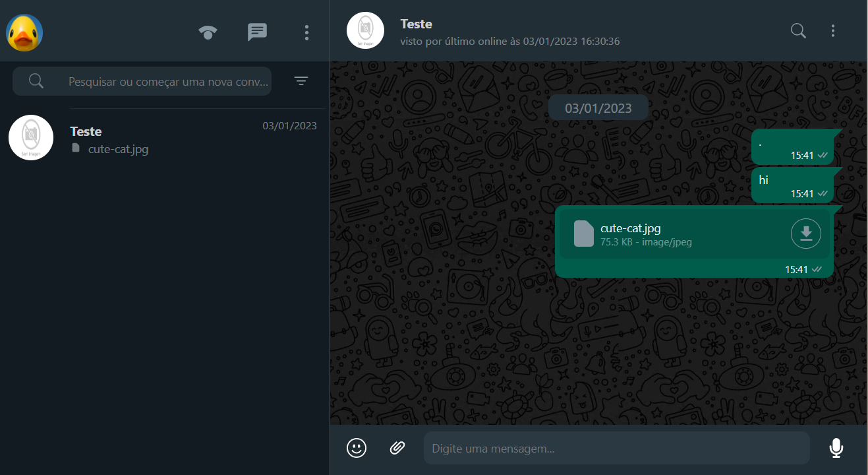868x475 pixels.
Task: Click the message input field
Action: (x=616, y=448)
